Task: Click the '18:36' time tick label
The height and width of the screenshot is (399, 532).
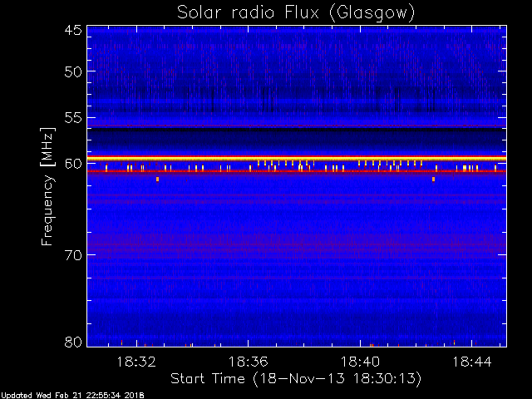Action: (x=248, y=362)
